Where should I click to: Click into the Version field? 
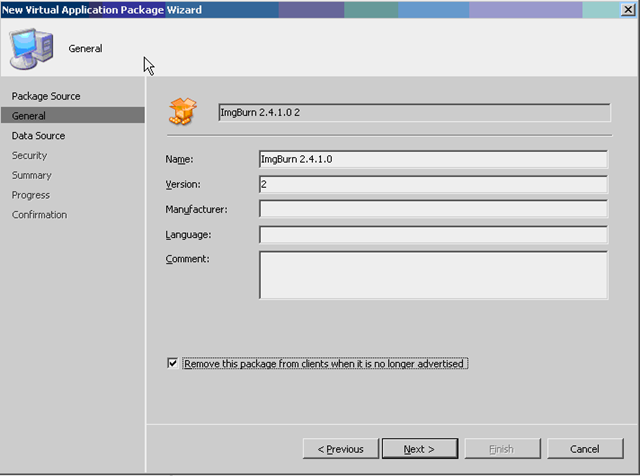[x=433, y=185]
